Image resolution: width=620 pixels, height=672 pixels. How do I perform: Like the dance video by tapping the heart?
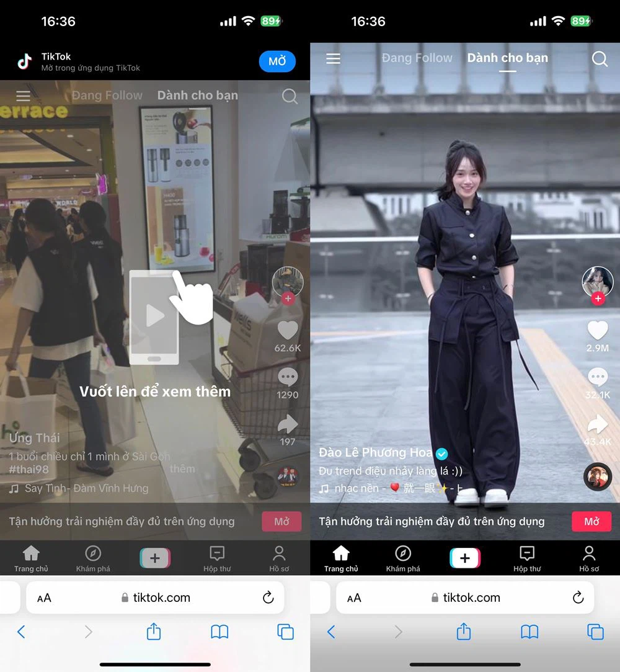coord(597,329)
